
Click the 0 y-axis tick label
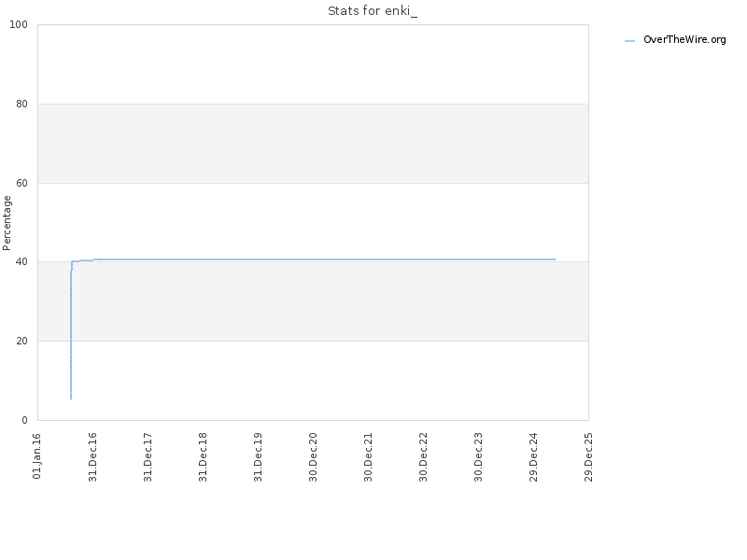coord(25,420)
